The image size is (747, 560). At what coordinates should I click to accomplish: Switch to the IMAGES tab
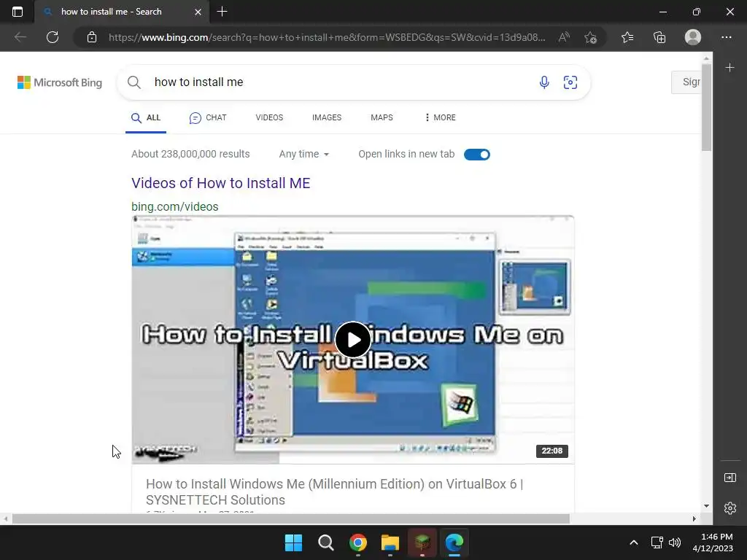(327, 117)
